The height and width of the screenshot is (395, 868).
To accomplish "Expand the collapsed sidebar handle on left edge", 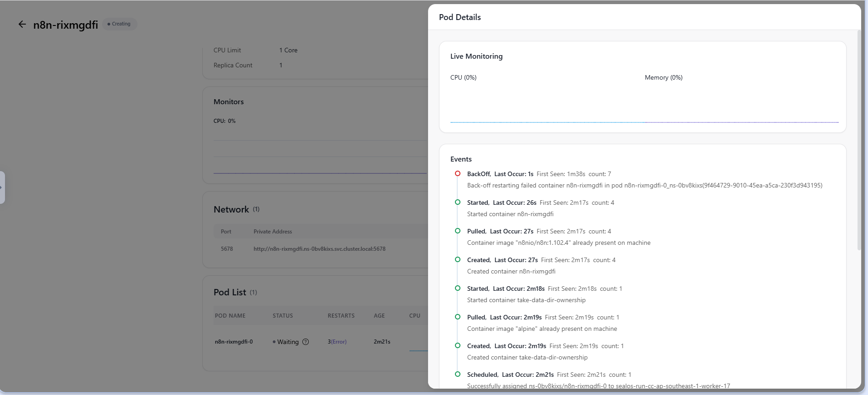I will click(x=2, y=187).
